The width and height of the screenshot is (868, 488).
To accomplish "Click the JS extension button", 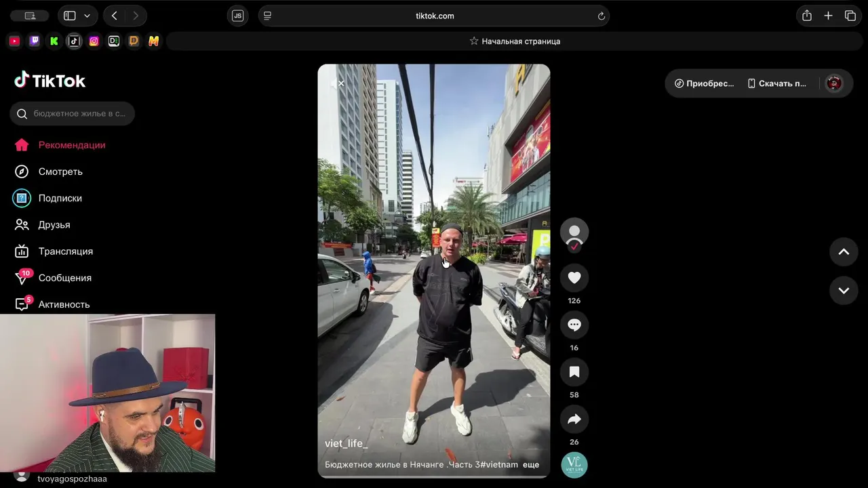I will click(237, 16).
